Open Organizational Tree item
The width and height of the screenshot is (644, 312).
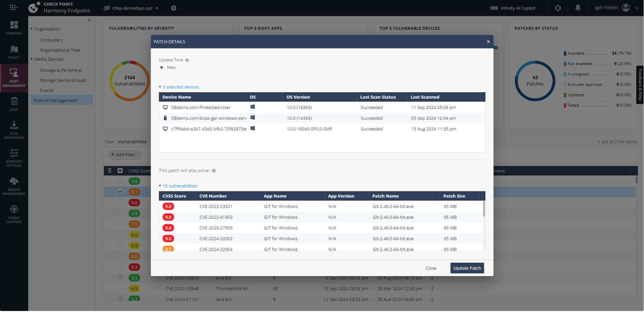pos(60,50)
